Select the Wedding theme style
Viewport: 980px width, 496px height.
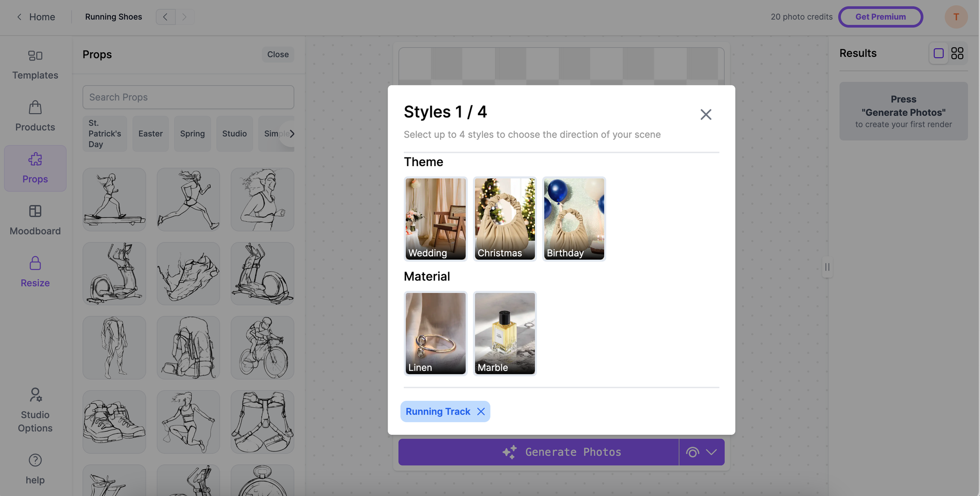point(436,219)
